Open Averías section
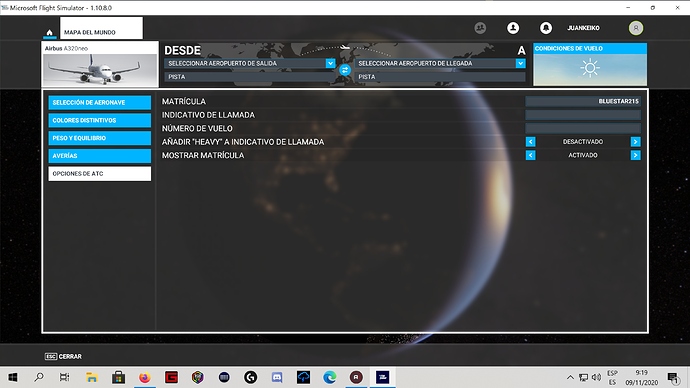Image resolution: width=690 pixels, height=388 pixels. (x=99, y=156)
